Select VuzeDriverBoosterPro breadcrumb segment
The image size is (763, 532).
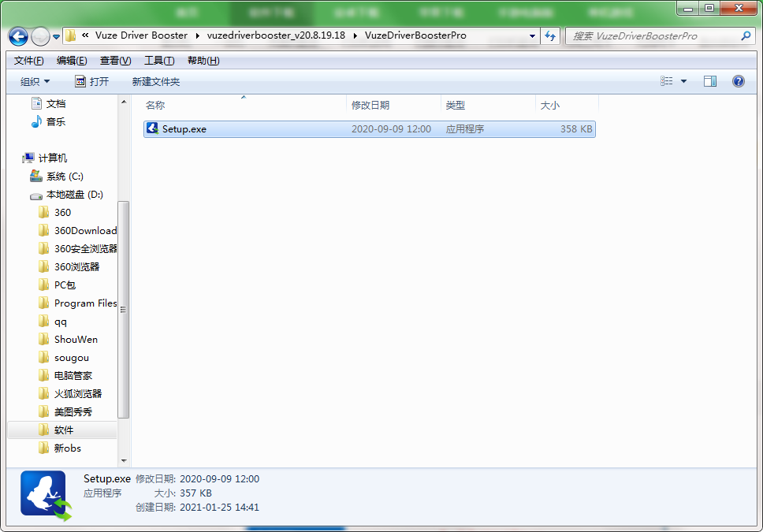point(415,35)
